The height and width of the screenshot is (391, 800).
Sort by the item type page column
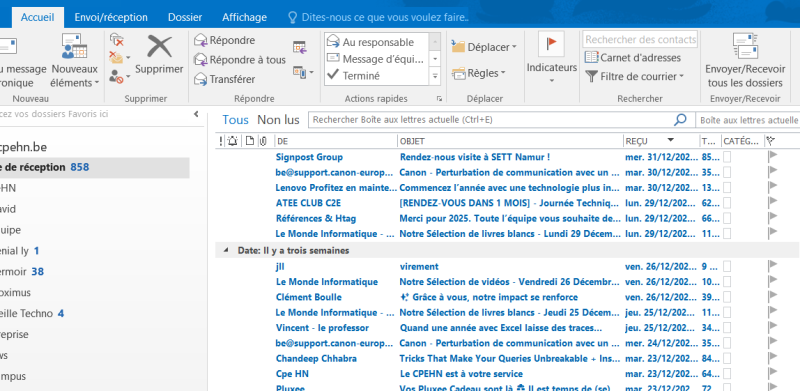point(249,141)
